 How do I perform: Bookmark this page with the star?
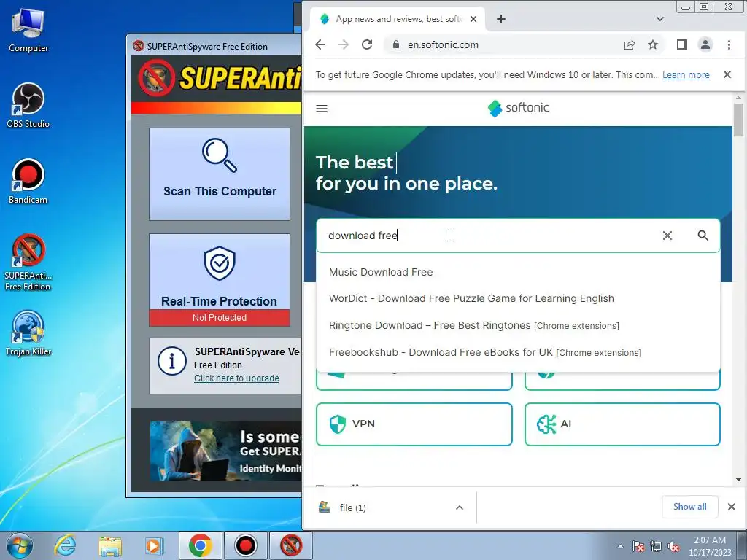[x=653, y=44]
